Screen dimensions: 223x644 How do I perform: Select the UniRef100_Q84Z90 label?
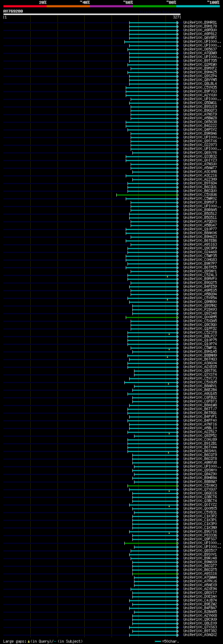click(200, 474)
